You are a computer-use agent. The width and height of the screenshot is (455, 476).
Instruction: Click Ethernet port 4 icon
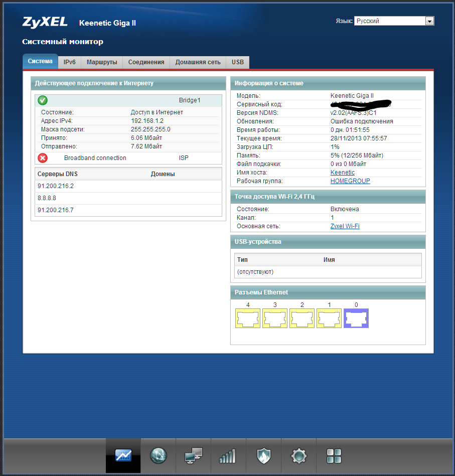(x=248, y=318)
